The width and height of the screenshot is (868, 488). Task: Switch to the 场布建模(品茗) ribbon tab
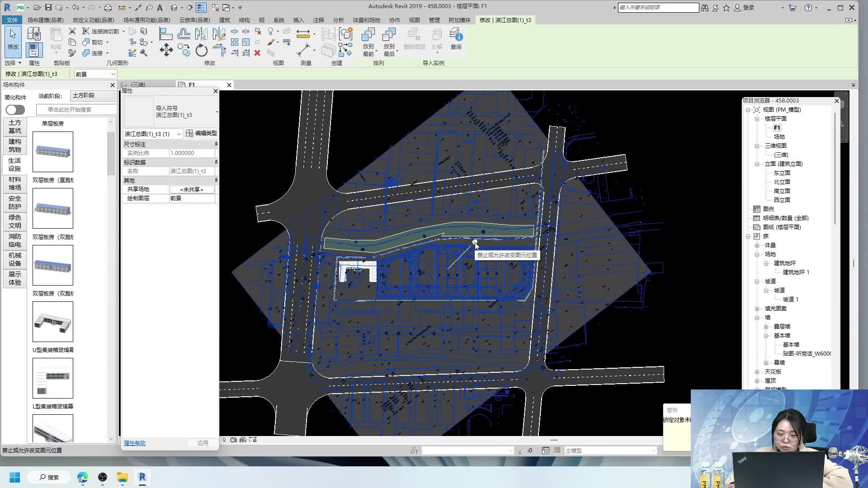(x=45, y=20)
